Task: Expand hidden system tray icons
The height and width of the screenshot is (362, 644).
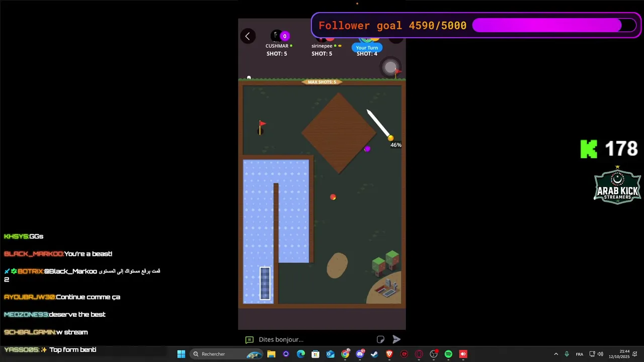Action: pyautogui.click(x=556, y=354)
